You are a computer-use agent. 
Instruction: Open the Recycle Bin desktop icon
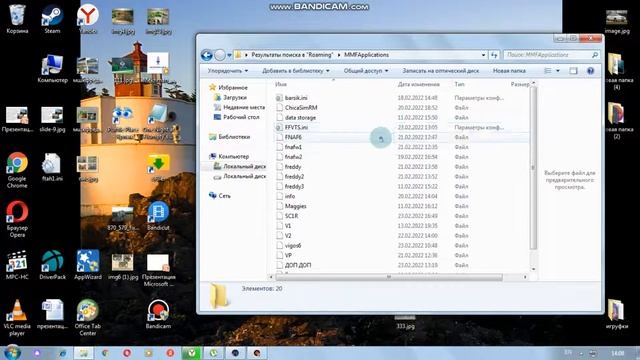(x=17, y=19)
